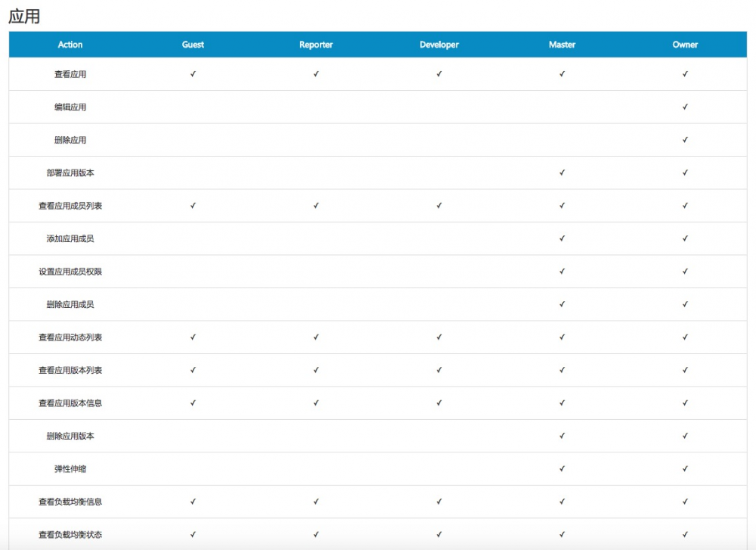The width and height of the screenshot is (756, 550).
Task: Click the 查看应用版本列表 row label
Action: point(70,370)
